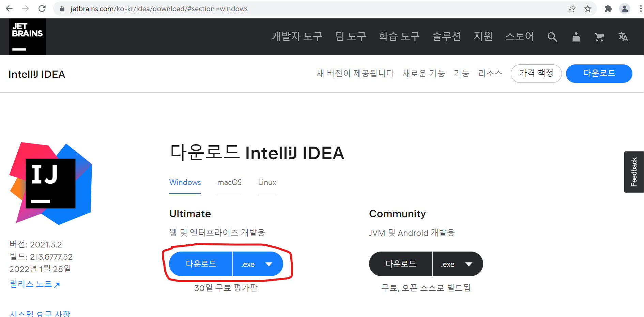Click the IntelliJ IDEA product title link

(37, 74)
